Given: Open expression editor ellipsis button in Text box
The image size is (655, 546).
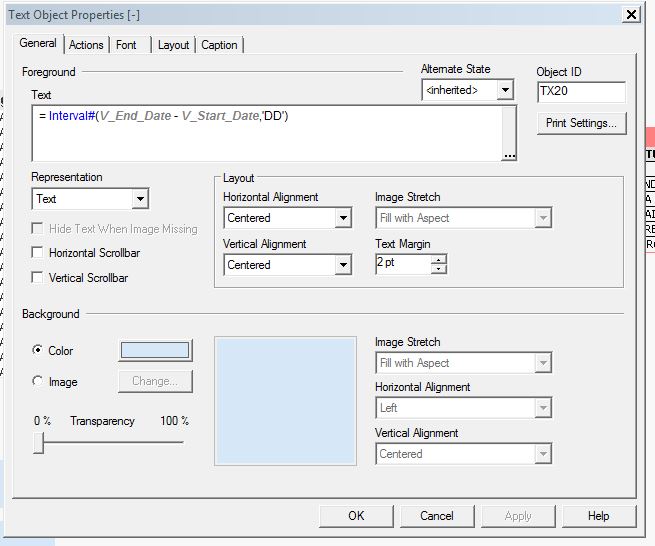Looking at the screenshot, I should pos(510,154).
